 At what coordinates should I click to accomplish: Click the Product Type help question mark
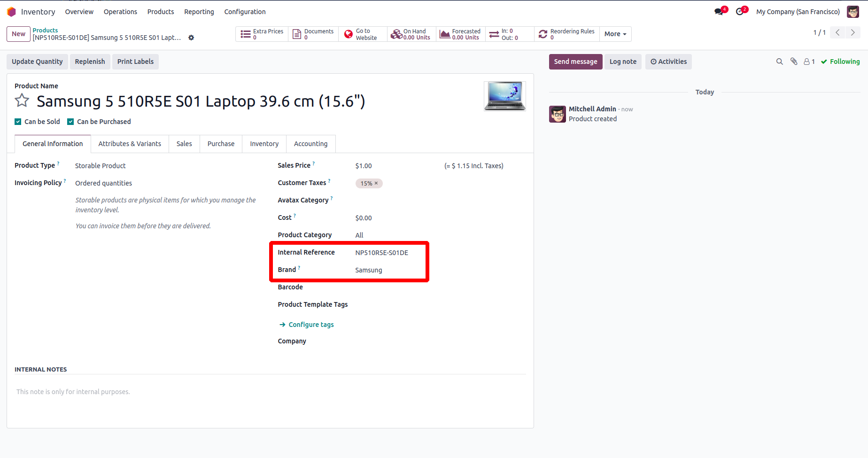point(58,163)
